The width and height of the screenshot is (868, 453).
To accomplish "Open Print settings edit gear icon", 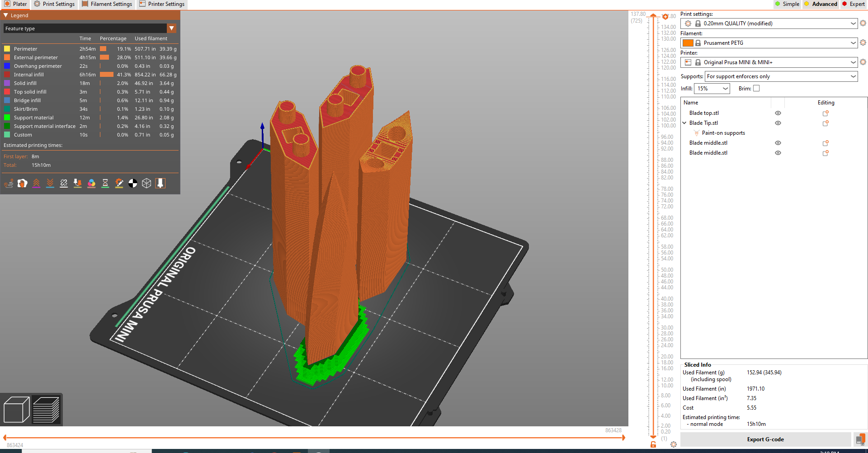I will pos(863,23).
